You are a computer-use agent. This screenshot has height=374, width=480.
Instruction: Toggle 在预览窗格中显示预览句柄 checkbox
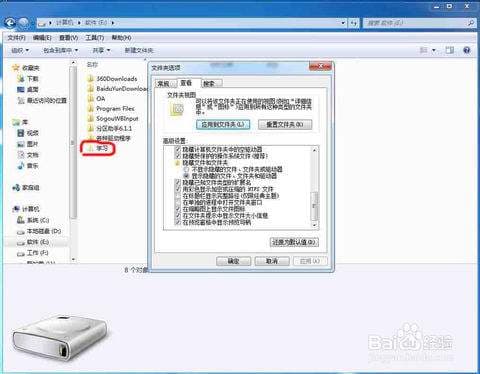tap(178, 222)
